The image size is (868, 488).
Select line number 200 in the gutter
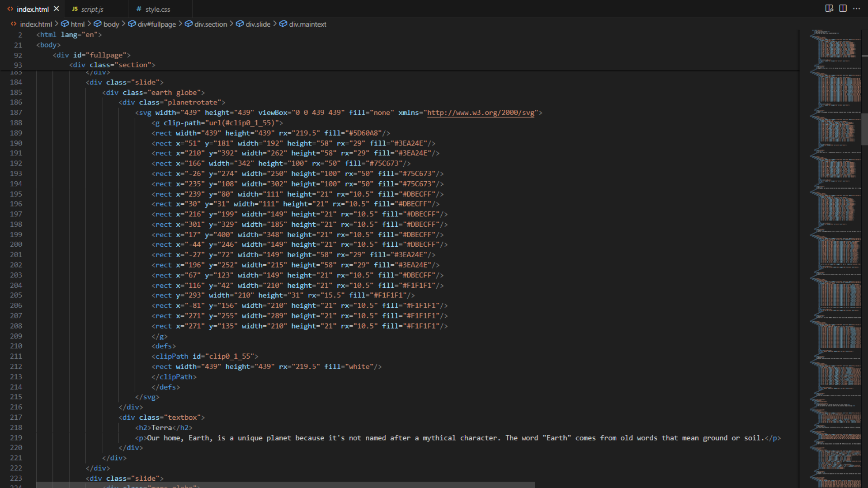pos(16,244)
